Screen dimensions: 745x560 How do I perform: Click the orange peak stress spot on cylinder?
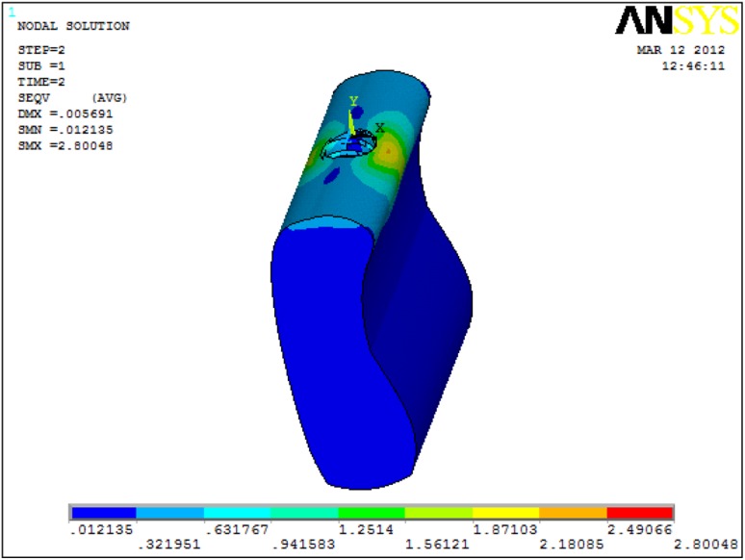tap(388, 150)
